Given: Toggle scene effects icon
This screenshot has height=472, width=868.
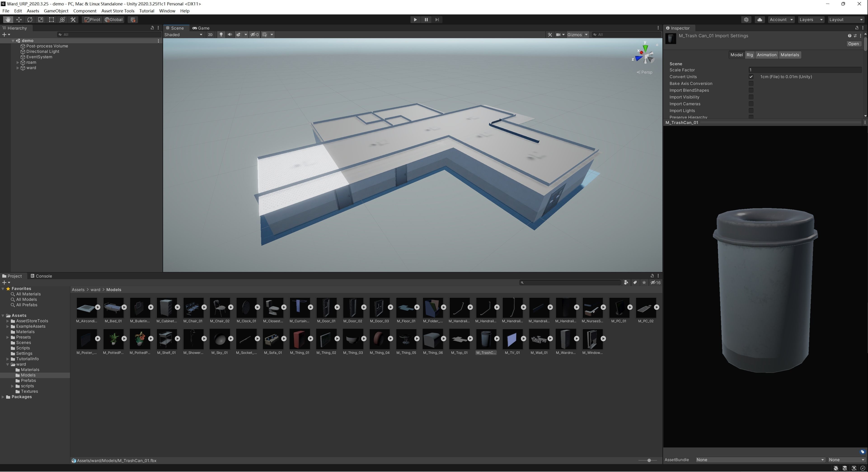Looking at the screenshot, I should click(x=239, y=34).
